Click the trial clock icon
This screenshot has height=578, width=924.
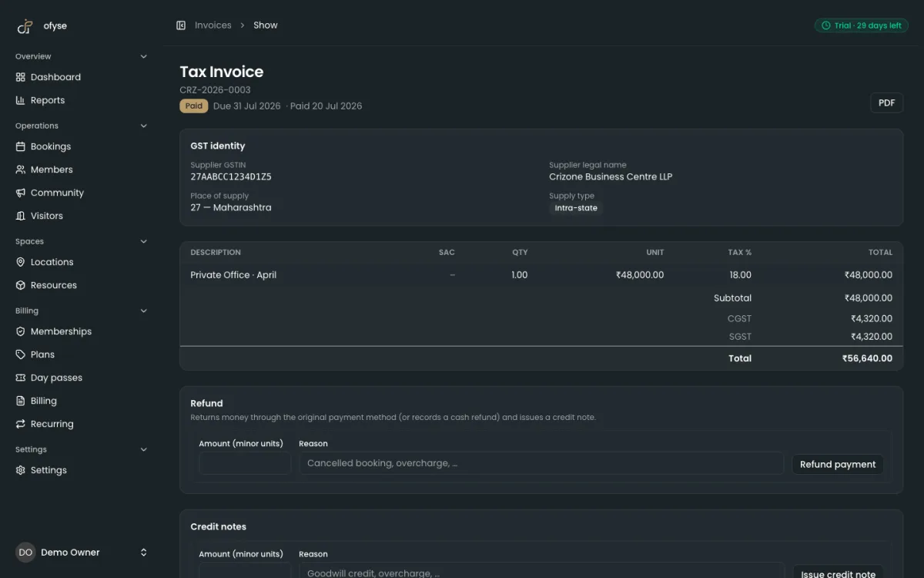pyautogui.click(x=826, y=25)
